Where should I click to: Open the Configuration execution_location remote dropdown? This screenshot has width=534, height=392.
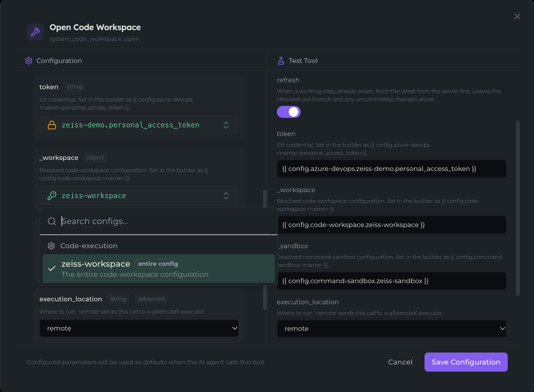click(139, 328)
